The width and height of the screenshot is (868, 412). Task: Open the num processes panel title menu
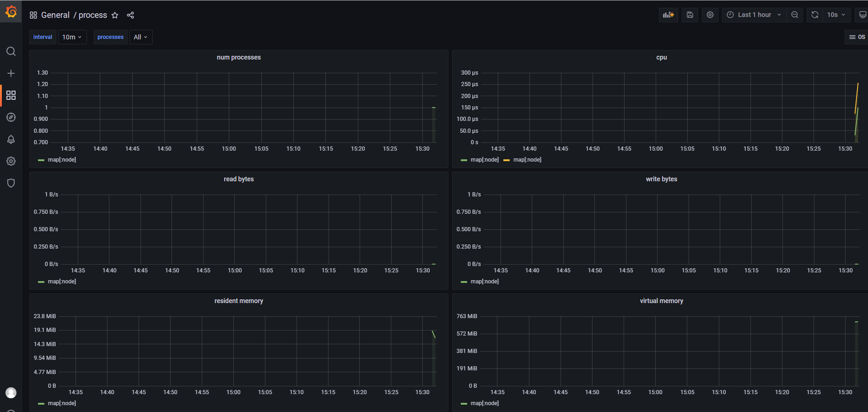[x=238, y=57]
